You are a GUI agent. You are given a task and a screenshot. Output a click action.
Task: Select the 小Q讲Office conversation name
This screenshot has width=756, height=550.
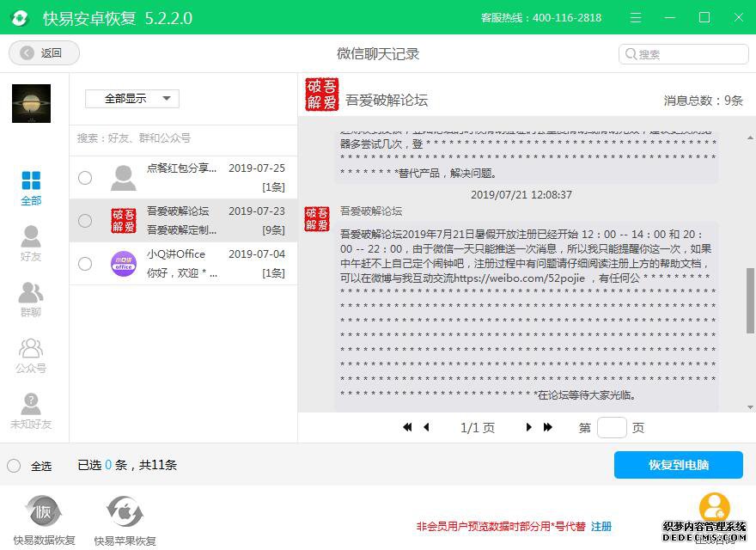176,254
